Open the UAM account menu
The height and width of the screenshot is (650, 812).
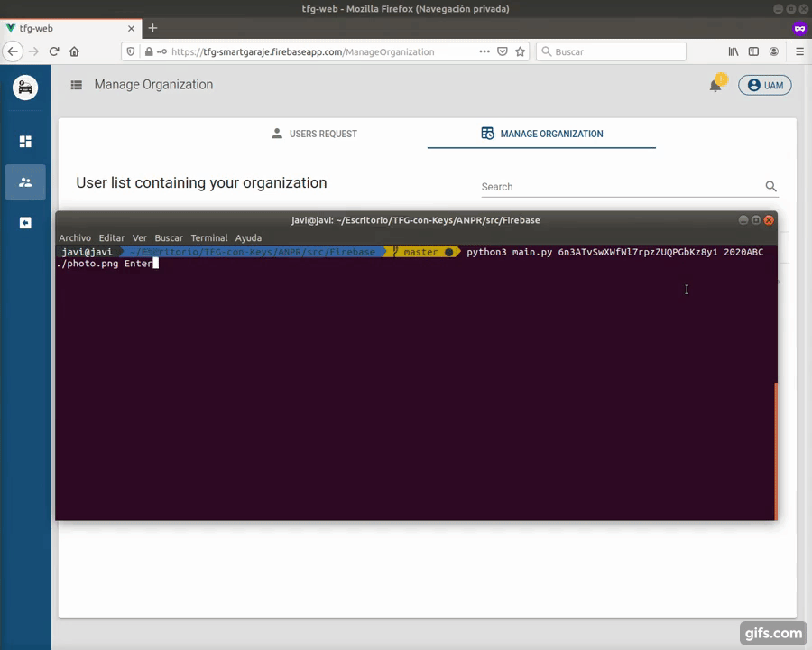click(764, 86)
